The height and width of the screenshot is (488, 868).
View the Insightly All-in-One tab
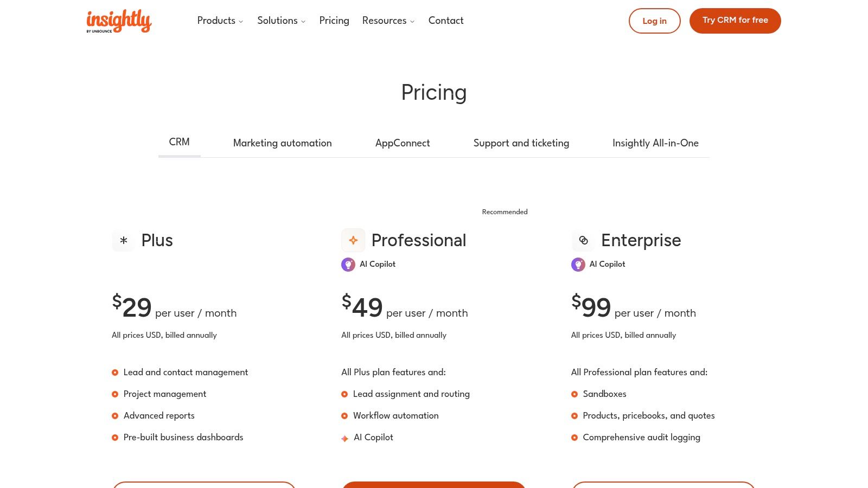pyautogui.click(x=655, y=143)
